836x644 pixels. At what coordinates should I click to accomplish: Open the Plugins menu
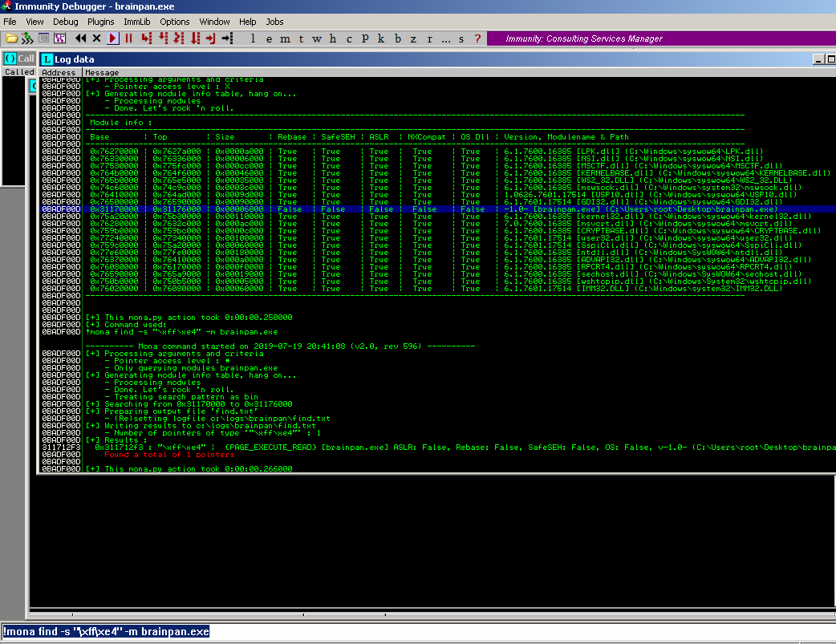point(101,22)
